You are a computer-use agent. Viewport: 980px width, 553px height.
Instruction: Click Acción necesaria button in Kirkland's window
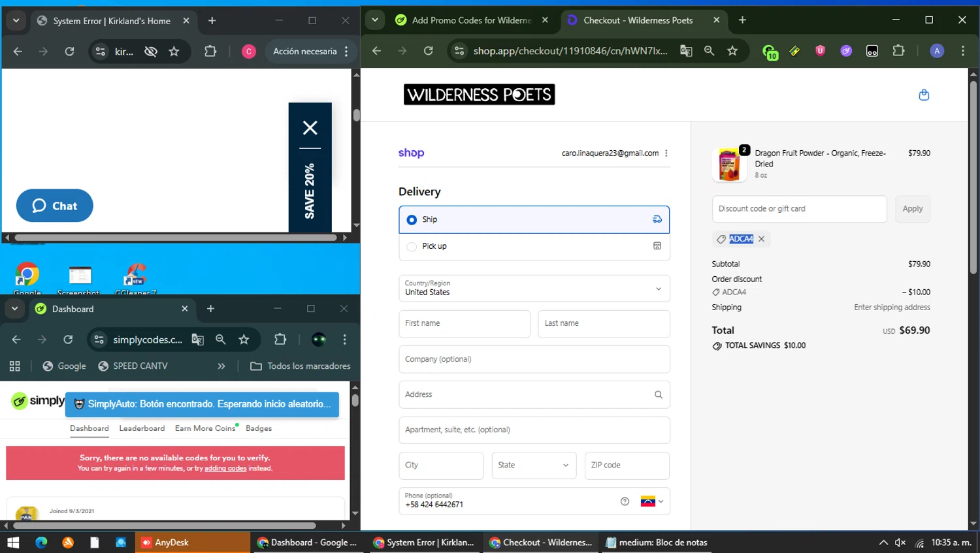tap(305, 51)
